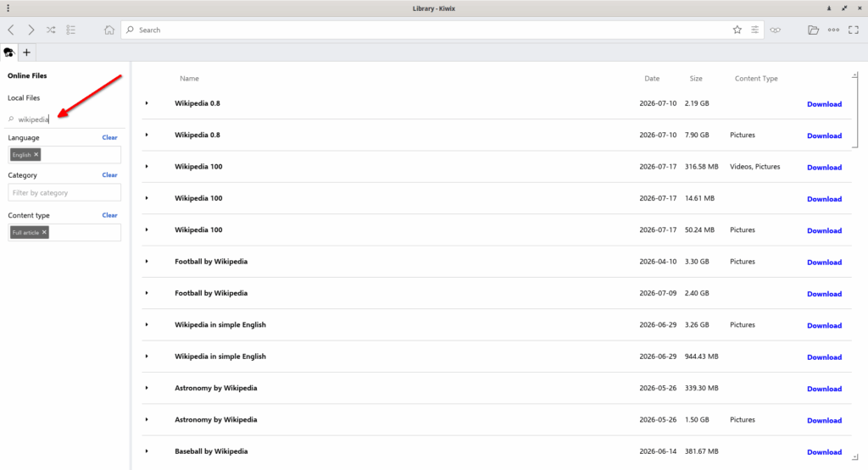Open the table of contents list icon

tap(71, 30)
